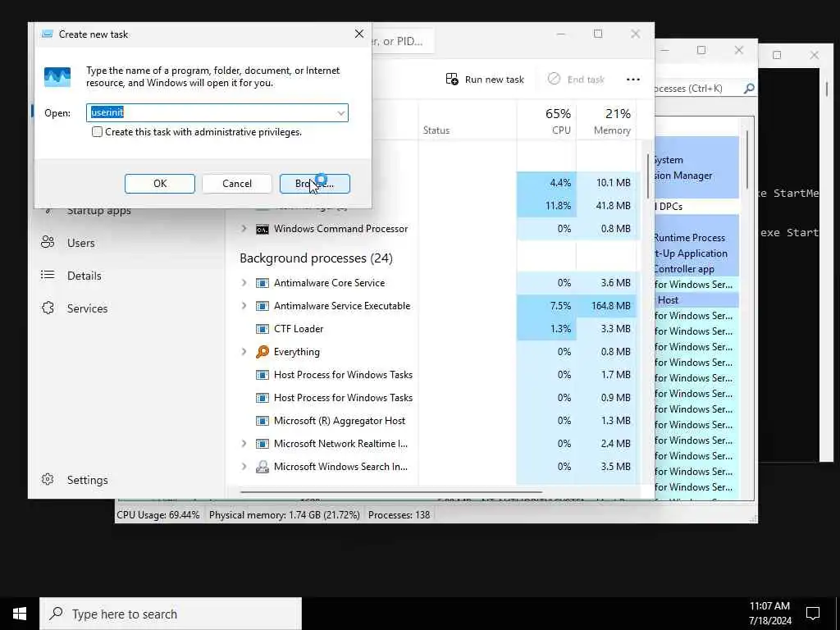
Task: Expand Antimalware Core Service row
Action: (x=244, y=283)
